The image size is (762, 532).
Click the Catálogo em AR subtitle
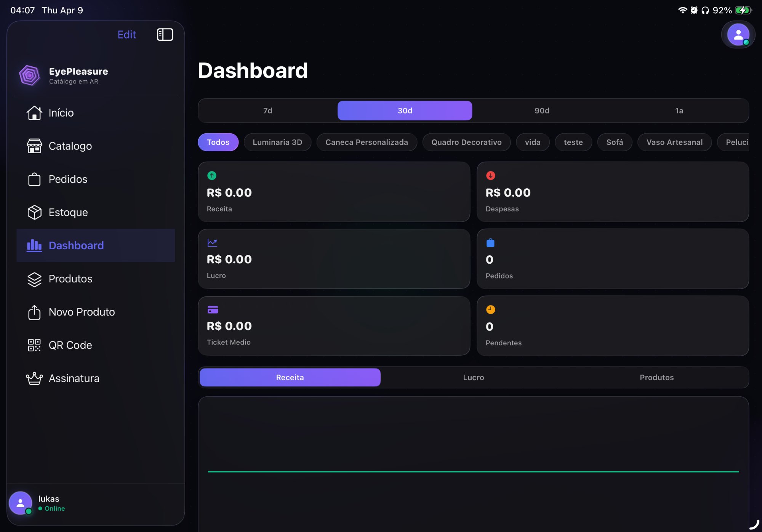(74, 82)
